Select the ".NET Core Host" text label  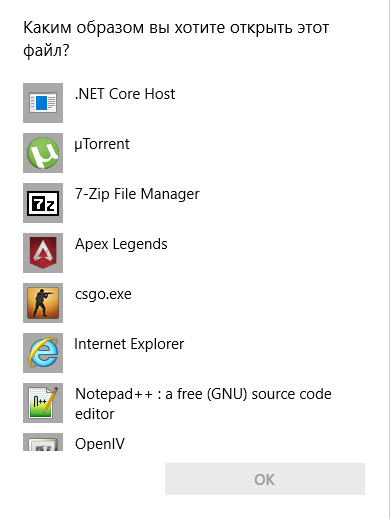[125, 94]
